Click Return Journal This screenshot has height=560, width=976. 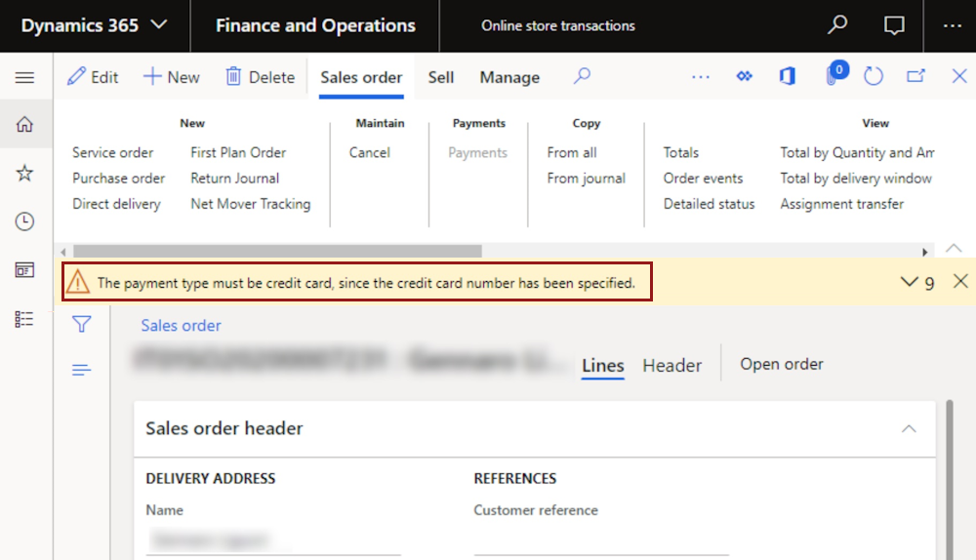click(234, 178)
